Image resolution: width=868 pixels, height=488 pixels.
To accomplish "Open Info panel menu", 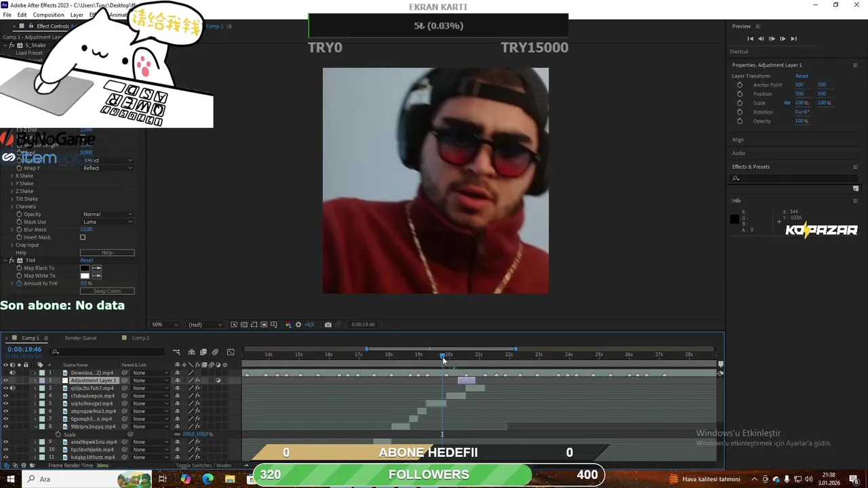I will click(x=855, y=201).
